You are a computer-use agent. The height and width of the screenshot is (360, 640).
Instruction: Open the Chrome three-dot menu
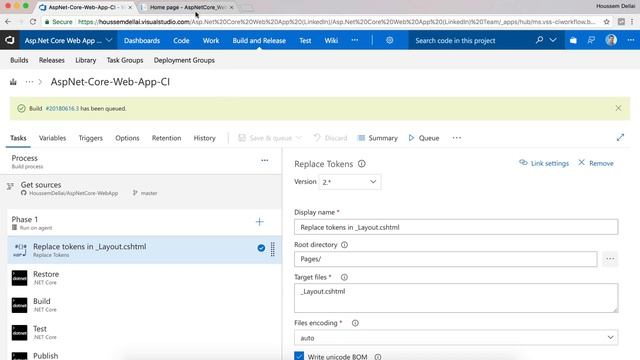click(632, 22)
